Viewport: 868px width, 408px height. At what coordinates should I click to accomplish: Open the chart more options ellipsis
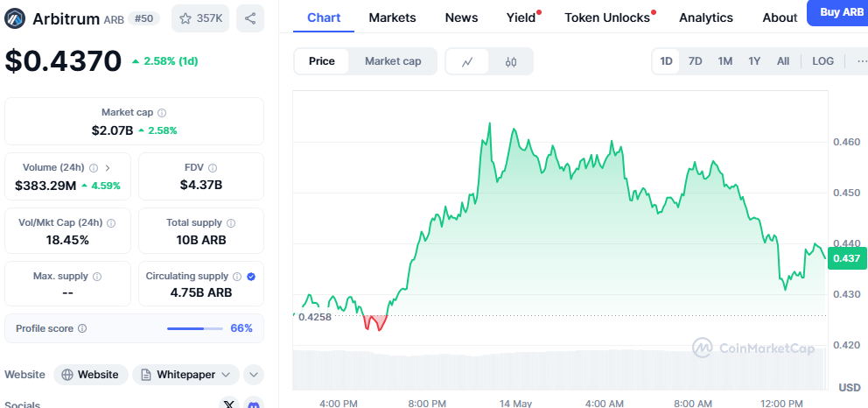click(x=861, y=61)
